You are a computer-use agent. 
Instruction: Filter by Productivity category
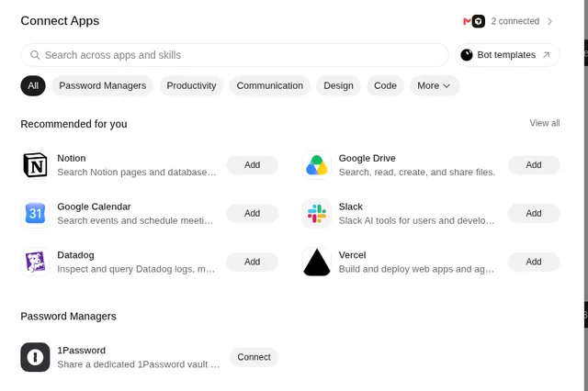191,85
